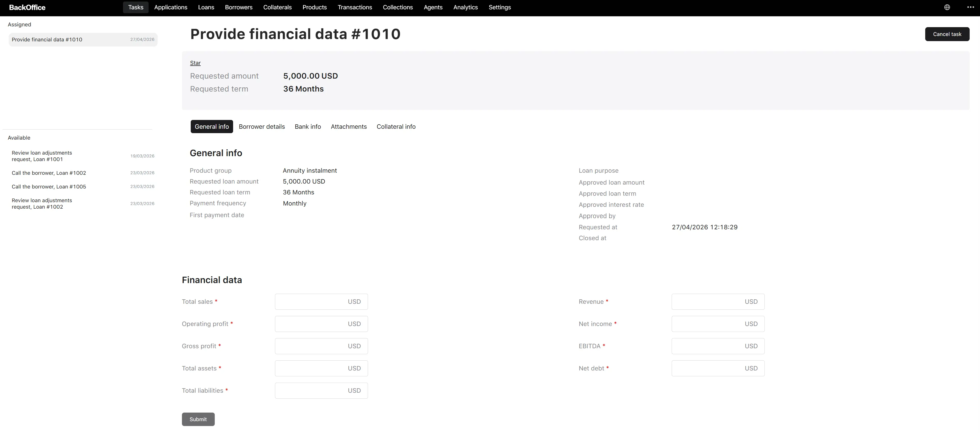Focus the EBITDA input field

(718, 346)
